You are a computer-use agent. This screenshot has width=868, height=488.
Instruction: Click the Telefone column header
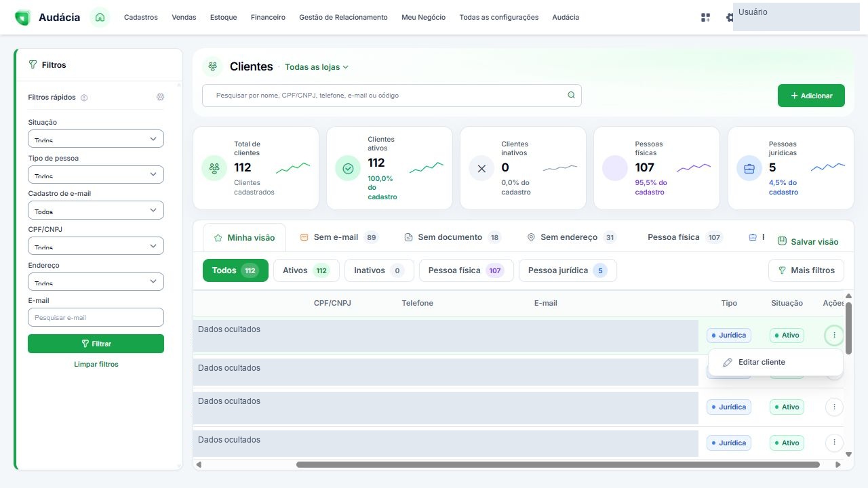point(417,303)
